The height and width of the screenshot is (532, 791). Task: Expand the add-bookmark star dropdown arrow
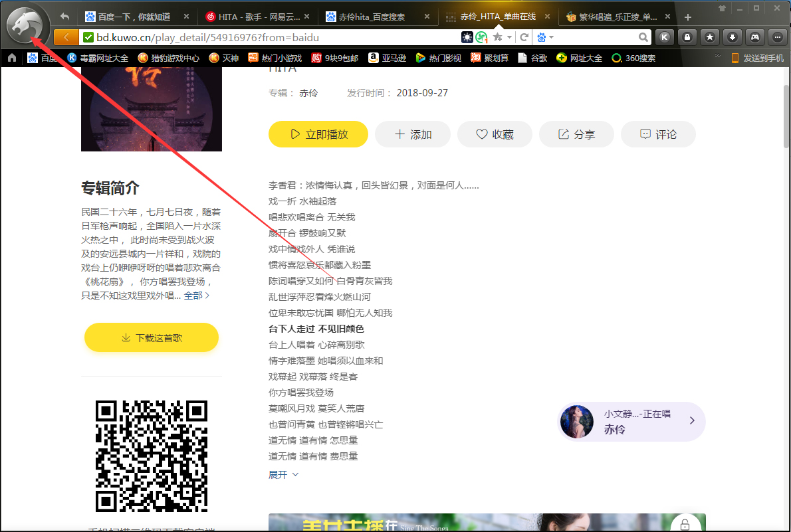point(509,38)
